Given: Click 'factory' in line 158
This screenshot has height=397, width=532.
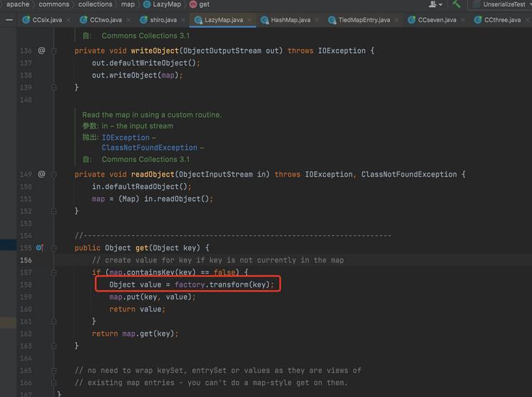Looking at the screenshot, I should pos(190,284).
